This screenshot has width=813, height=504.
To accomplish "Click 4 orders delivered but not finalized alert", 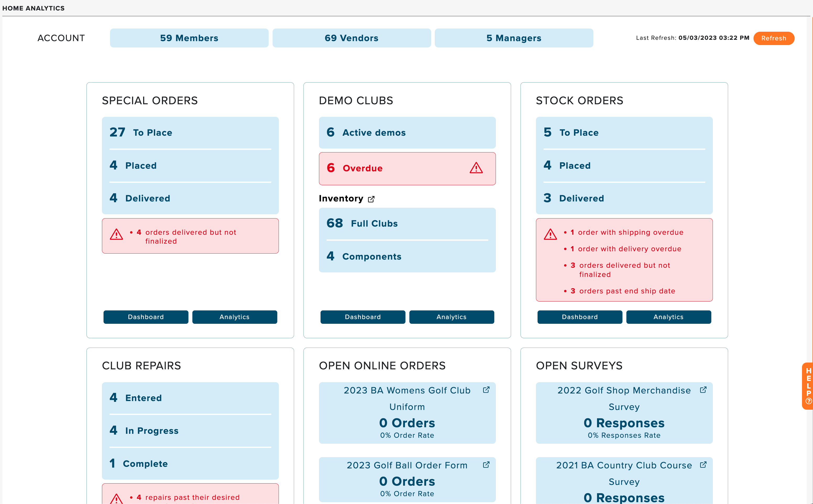I will pos(186,237).
